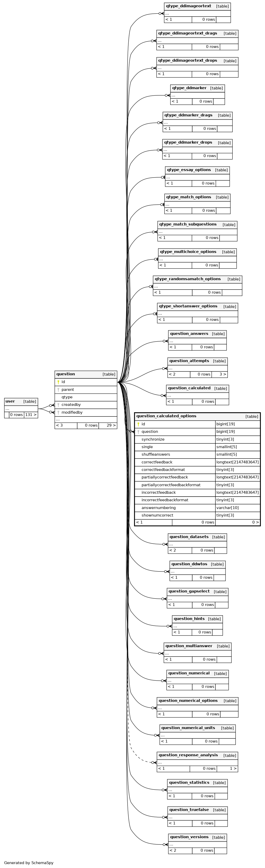
Task: Open the question_hints table title
Action: tap(189, 619)
